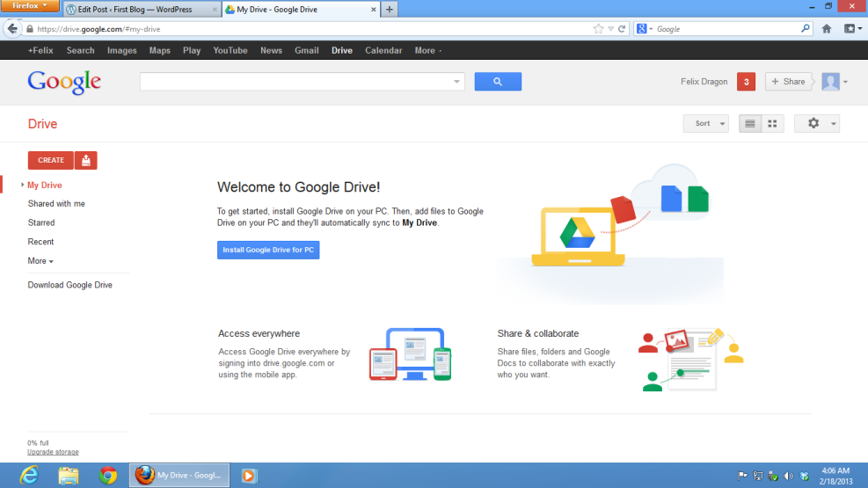Image resolution: width=868 pixels, height=488 pixels.
Task: Click the Firefox home icon
Action: pyautogui.click(x=827, y=29)
